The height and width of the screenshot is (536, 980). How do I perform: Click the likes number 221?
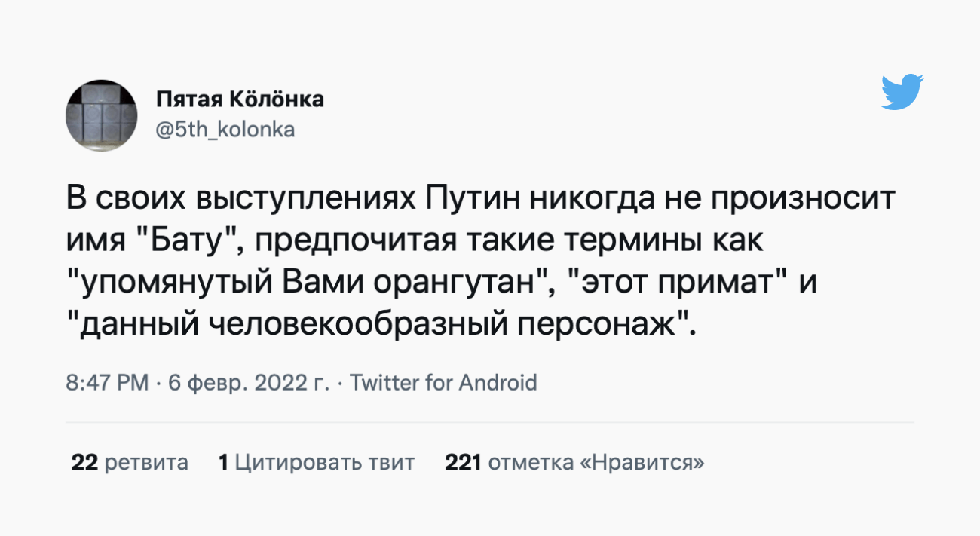(463, 462)
